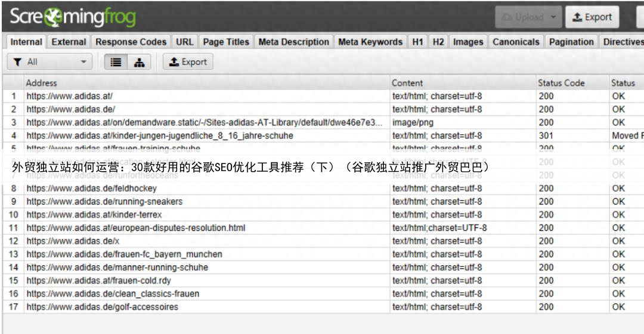Image resolution: width=644 pixels, height=334 pixels.
Task: Click the Screaming Frog logo
Action: (72, 18)
